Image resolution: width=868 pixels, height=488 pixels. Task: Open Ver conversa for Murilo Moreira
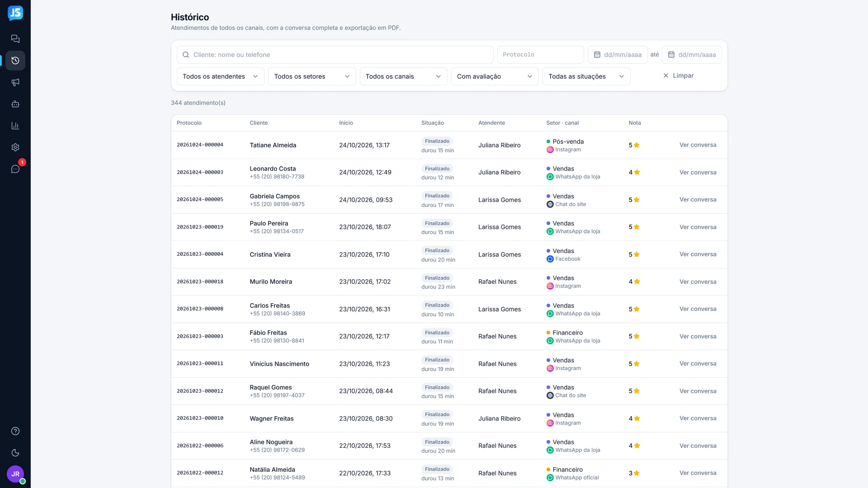pos(698,282)
